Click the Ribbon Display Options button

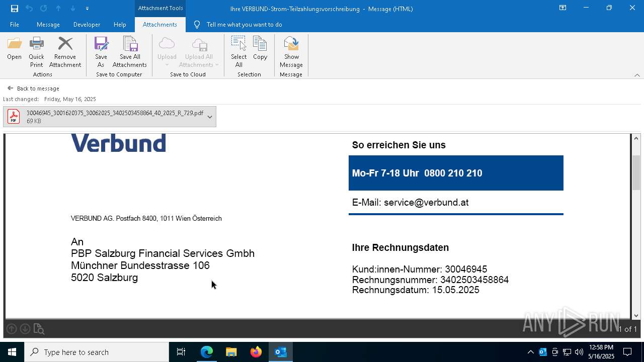(562, 8)
